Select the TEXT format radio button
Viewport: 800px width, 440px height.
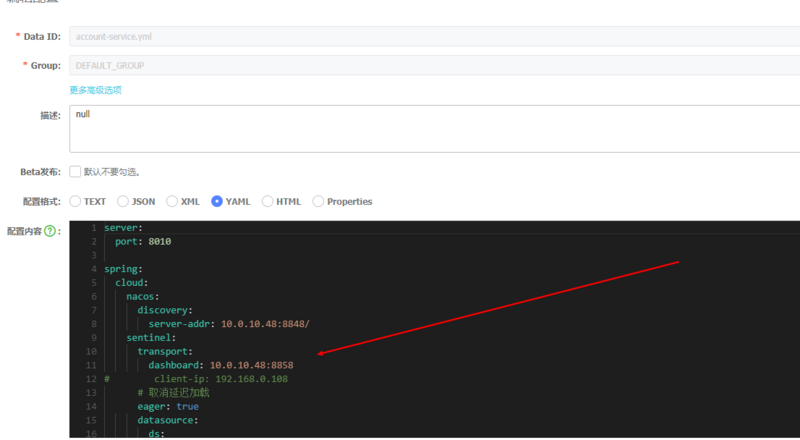(x=75, y=201)
